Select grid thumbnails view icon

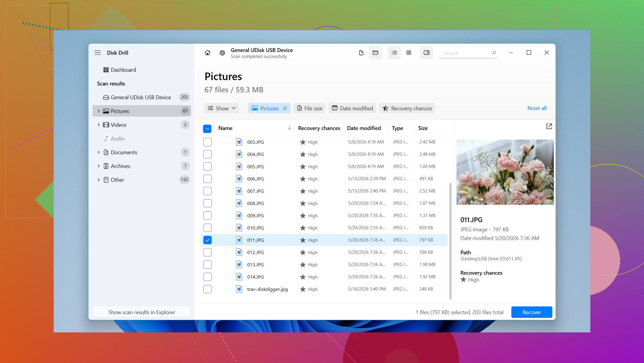click(409, 53)
